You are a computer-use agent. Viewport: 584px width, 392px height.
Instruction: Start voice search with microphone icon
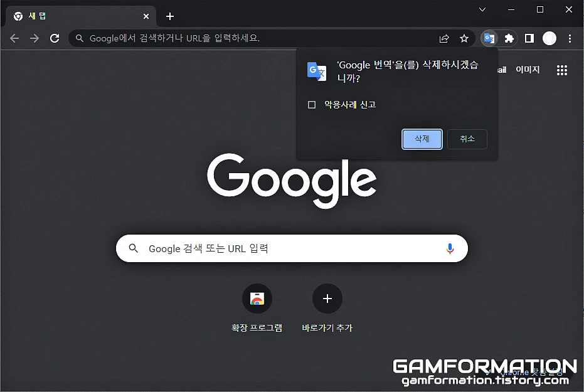point(450,248)
